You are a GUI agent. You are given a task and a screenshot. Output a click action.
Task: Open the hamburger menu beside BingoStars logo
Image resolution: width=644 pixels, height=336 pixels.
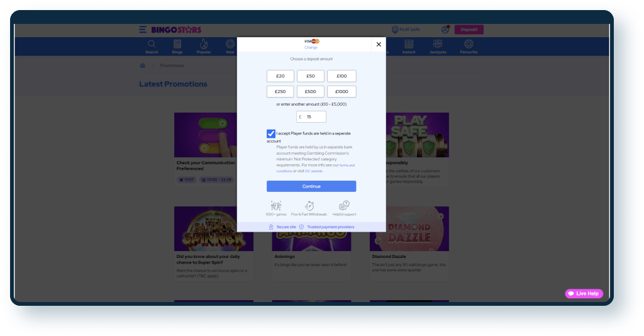click(143, 30)
